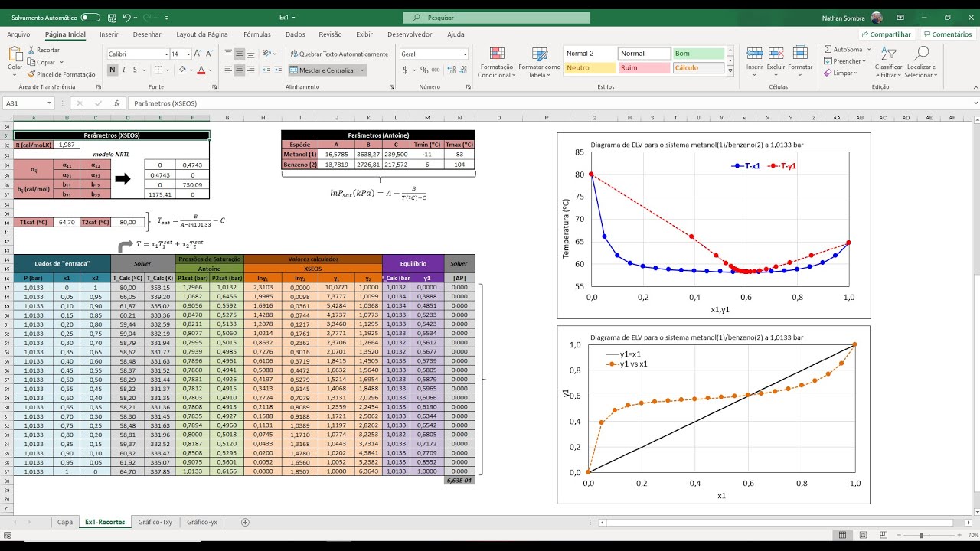Click AutoSoma sigma button
Screen dimensions: 980x551
point(843,49)
